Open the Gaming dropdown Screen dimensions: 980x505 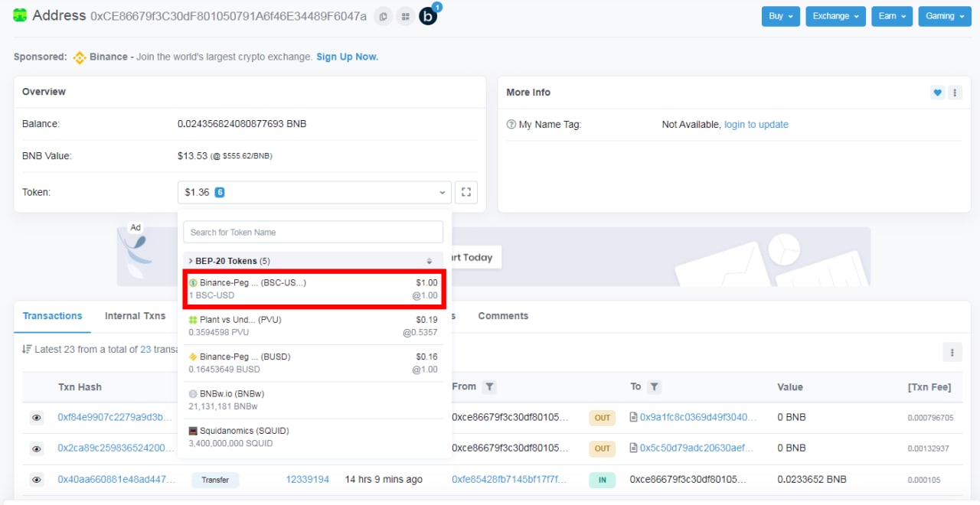click(945, 16)
